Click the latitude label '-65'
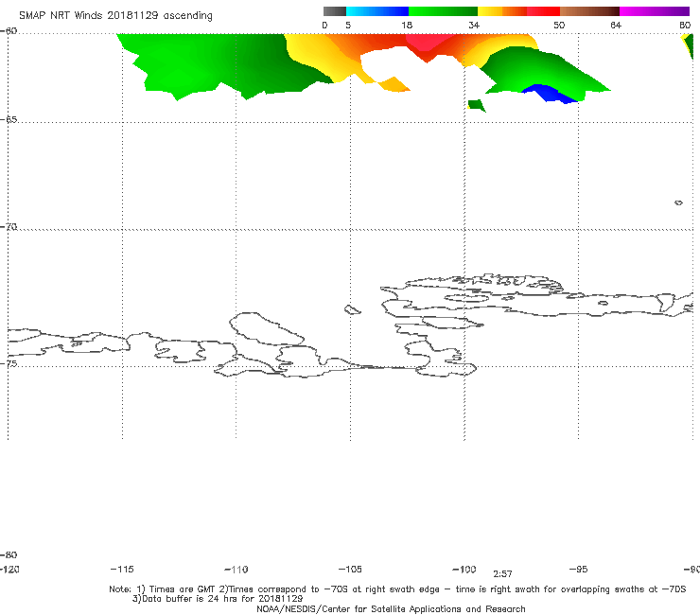 click(9, 120)
